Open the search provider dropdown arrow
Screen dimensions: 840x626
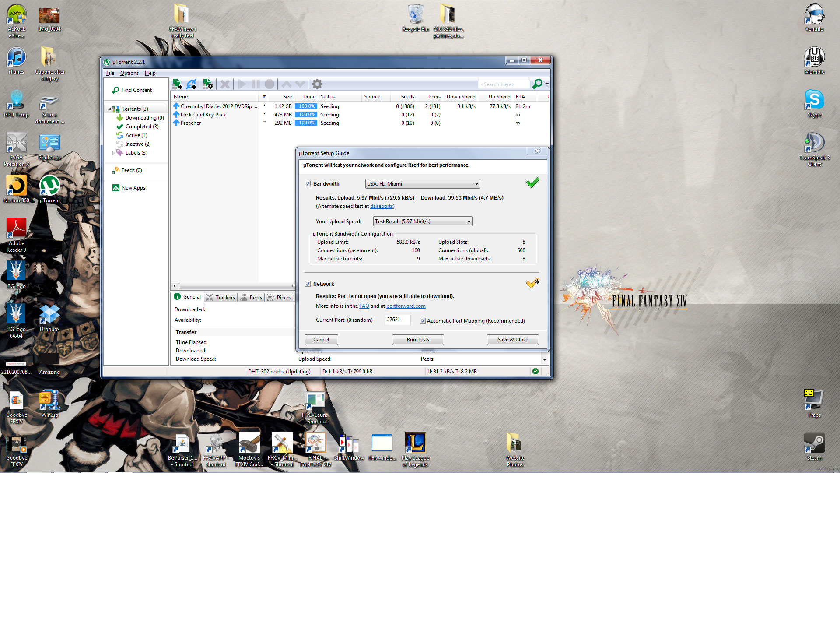click(x=547, y=84)
